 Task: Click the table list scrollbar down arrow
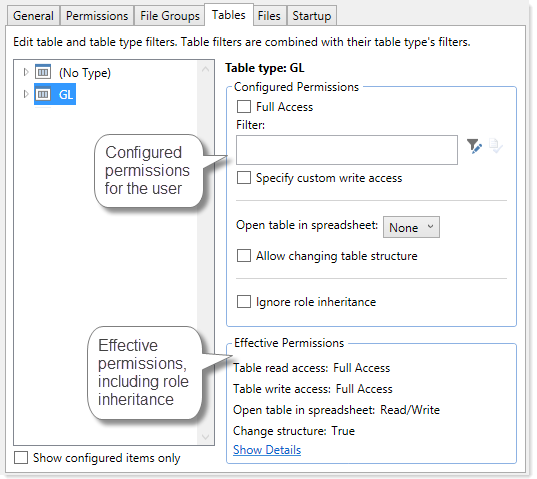click(x=205, y=437)
